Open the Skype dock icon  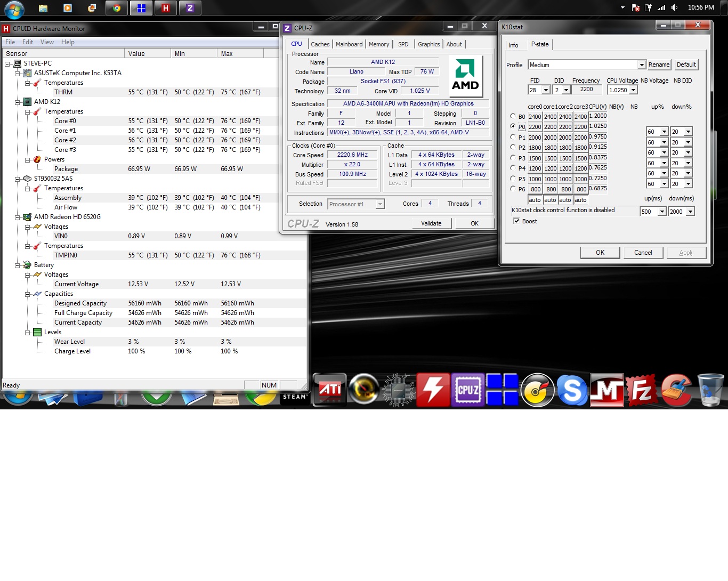tap(572, 390)
